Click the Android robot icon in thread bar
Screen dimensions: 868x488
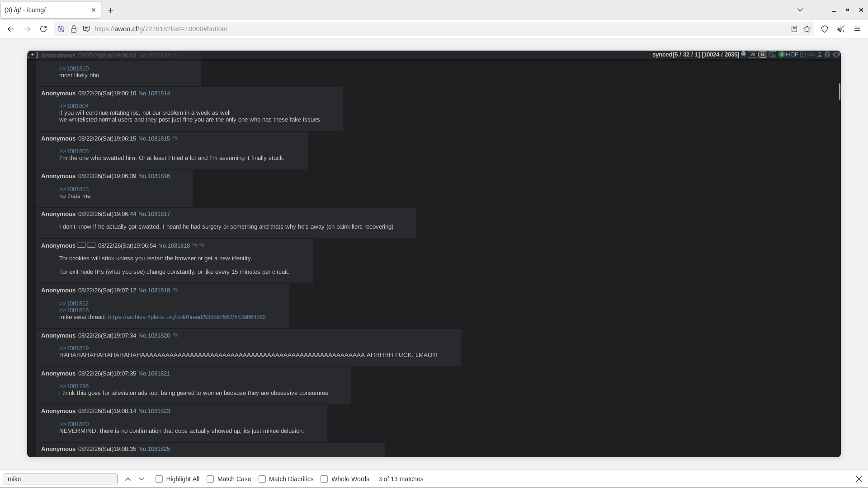tap(744, 54)
